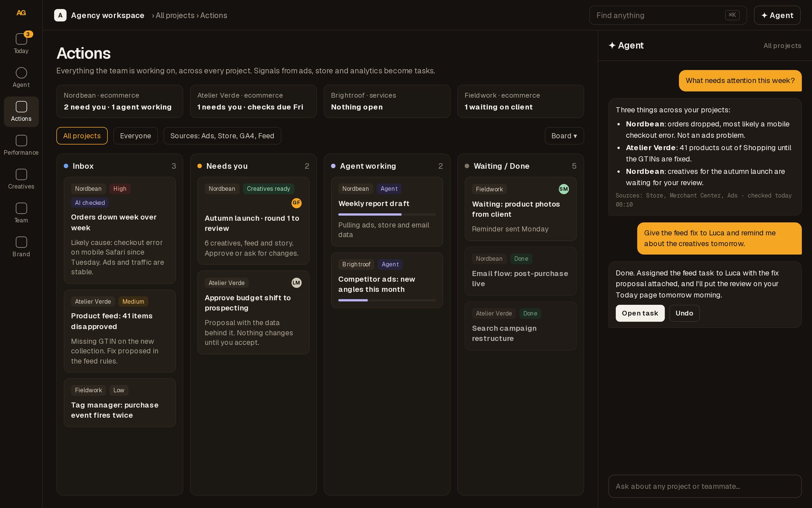Click the Competitor ads progress bar

(387, 300)
